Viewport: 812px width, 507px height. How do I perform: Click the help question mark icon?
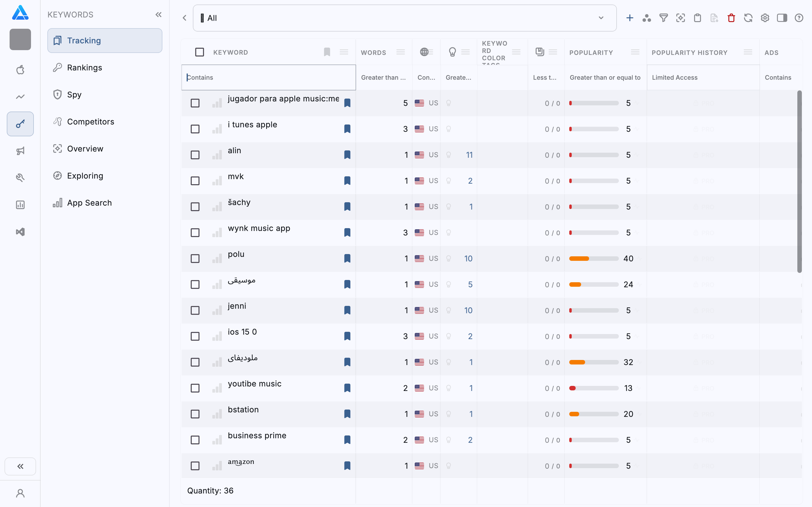click(799, 18)
